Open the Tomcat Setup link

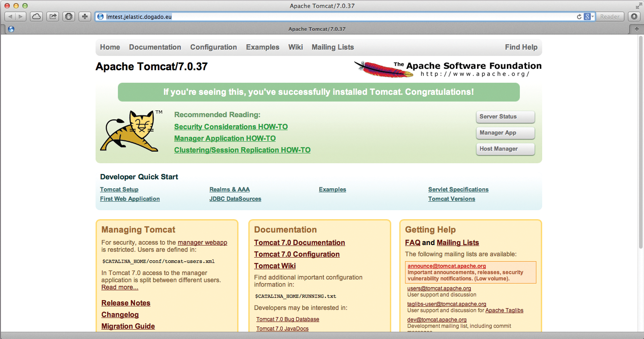(x=119, y=189)
